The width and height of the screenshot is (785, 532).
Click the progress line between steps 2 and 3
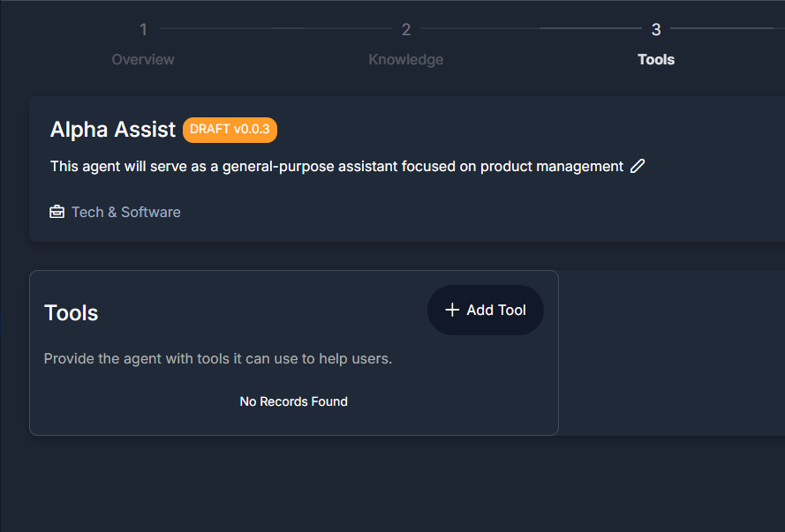pyautogui.click(x=532, y=28)
